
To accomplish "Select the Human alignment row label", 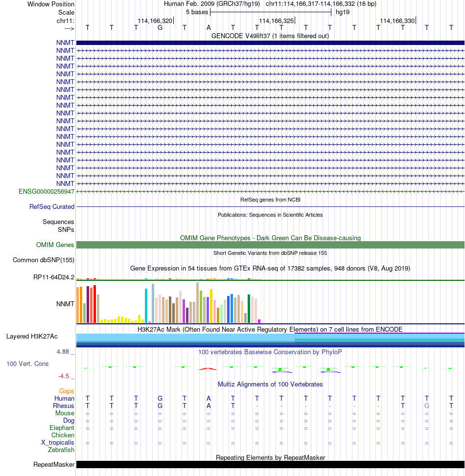I will click(x=64, y=399).
